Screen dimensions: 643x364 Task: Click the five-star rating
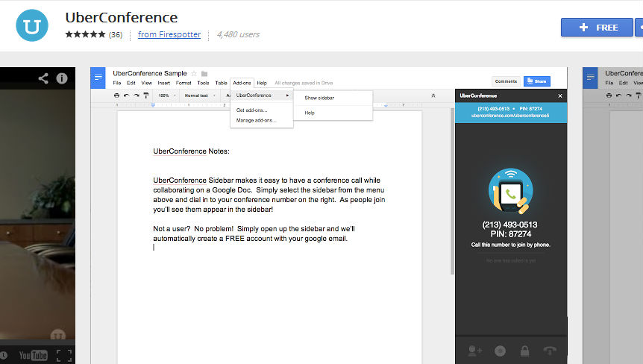[x=85, y=34]
